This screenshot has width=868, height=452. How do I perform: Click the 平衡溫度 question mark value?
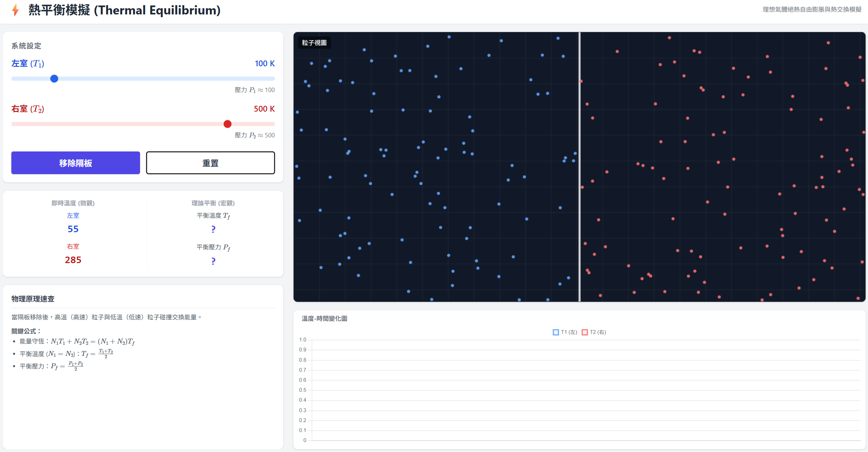pyautogui.click(x=213, y=229)
